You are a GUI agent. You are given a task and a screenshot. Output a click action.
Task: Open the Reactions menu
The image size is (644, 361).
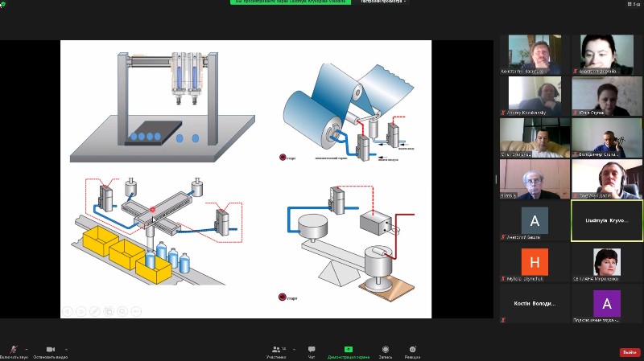(412, 350)
